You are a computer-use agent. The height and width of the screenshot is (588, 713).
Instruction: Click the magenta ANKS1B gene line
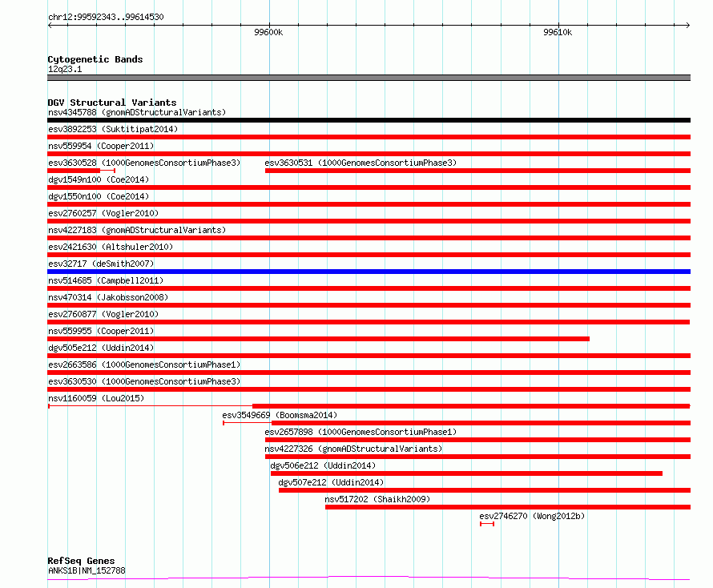[x=369, y=578]
